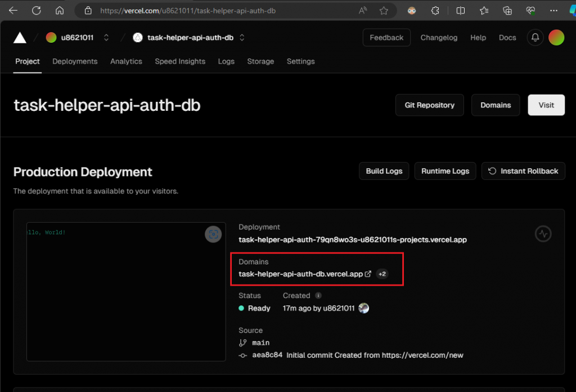The image size is (576, 392).
Task: Switch to the Project tab
Action: [28, 61]
